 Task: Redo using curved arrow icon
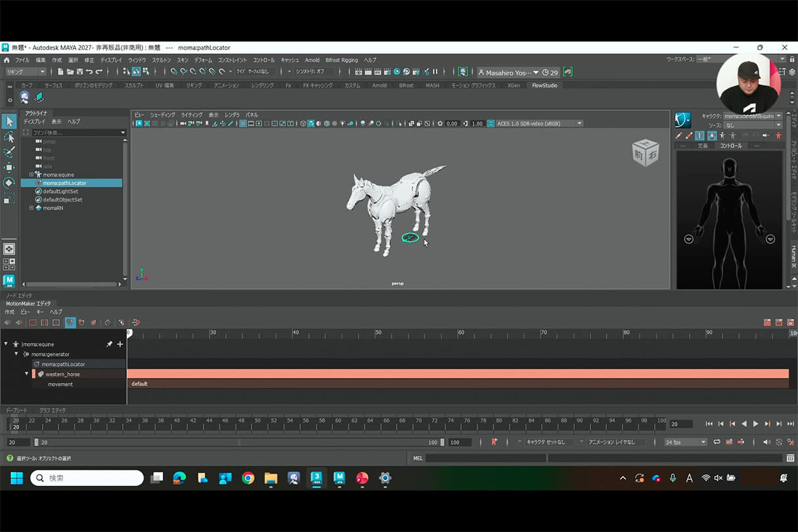tap(99, 72)
